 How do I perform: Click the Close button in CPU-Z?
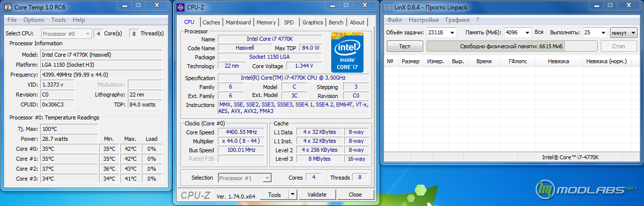[355, 195]
